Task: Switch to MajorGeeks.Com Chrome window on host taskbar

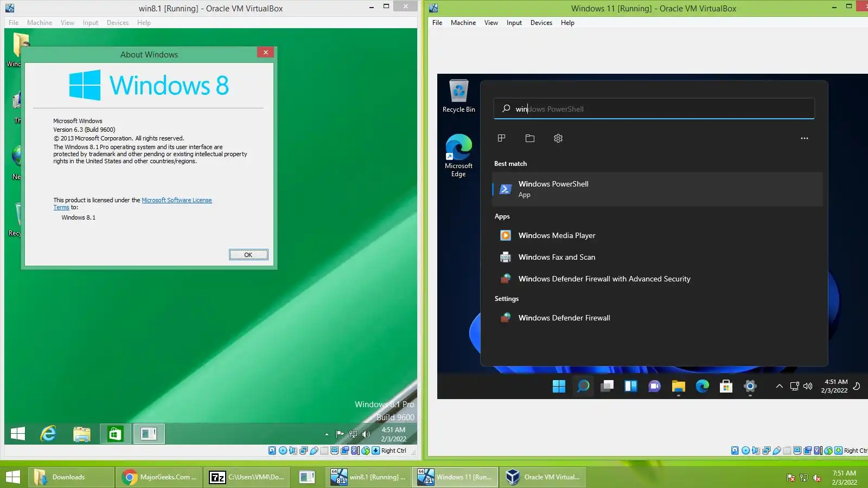Action: coord(159,477)
